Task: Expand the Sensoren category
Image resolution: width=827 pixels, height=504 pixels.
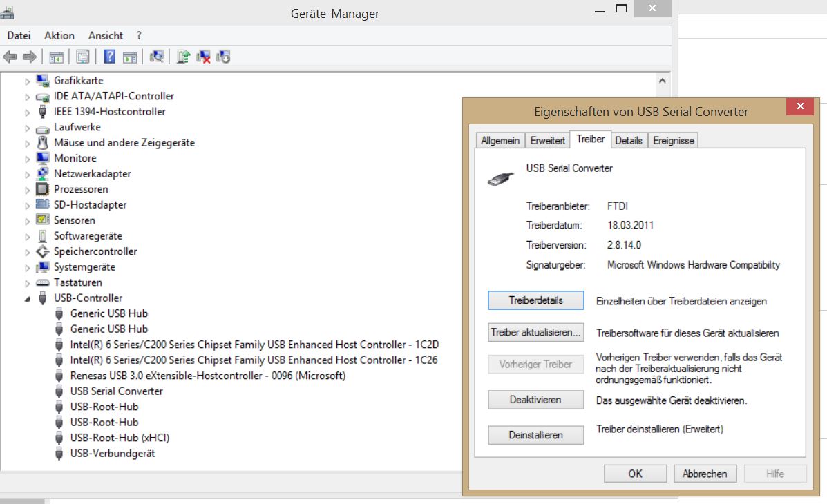Action: click(28, 222)
